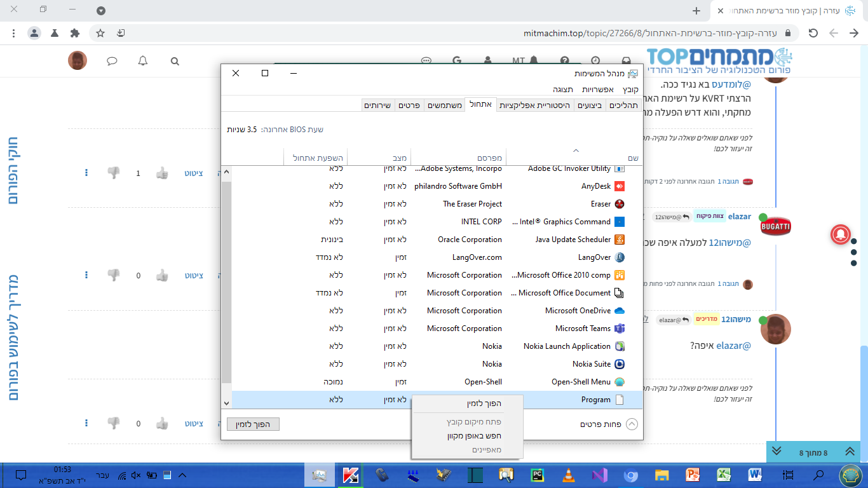
Task: Open Chrome tab search dropdown
Action: pos(101,11)
